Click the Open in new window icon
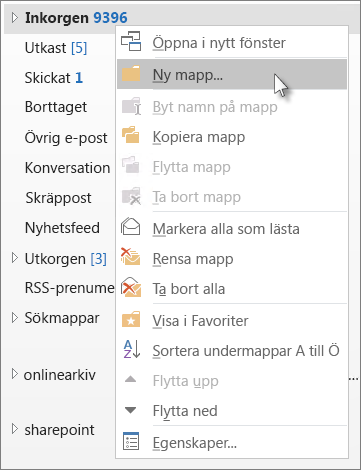Image resolution: width=361 pixels, height=470 pixels. point(131,41)
